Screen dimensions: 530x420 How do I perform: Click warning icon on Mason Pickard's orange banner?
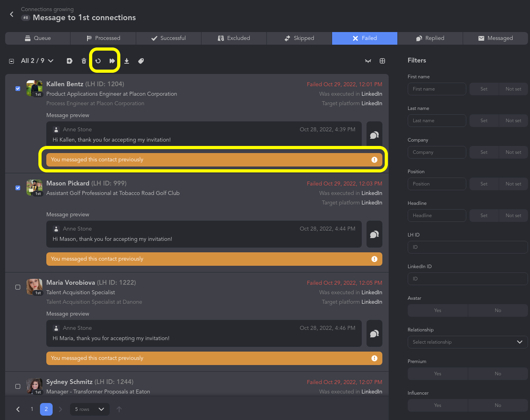click(374, 259)
